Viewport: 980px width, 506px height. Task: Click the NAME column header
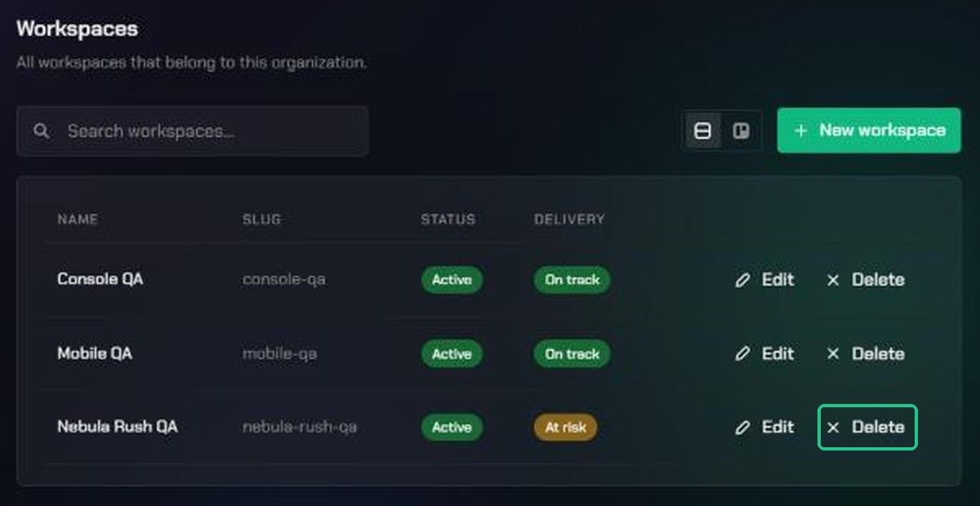[x=78, y=220]
